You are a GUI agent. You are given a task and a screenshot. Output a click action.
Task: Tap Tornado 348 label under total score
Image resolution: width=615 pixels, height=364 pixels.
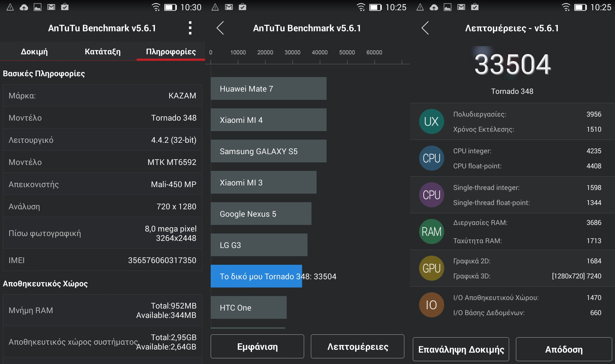pos(512,91)
